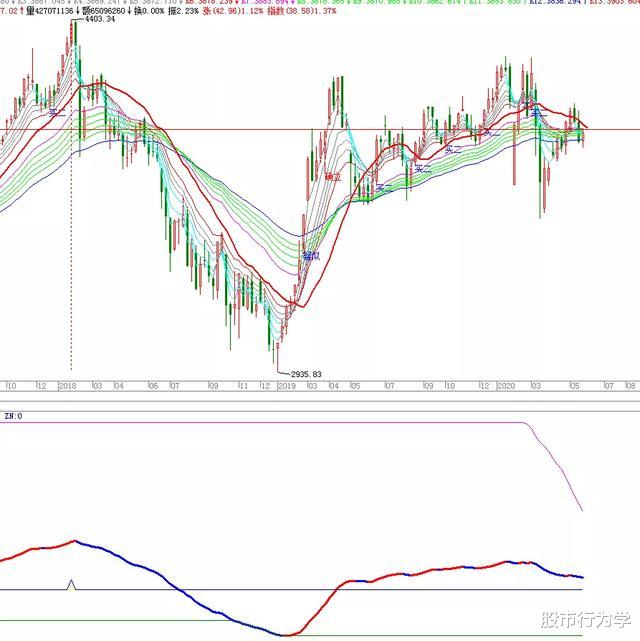
Task: Click the 03 month tick following 2020
Action: (535, 386)
